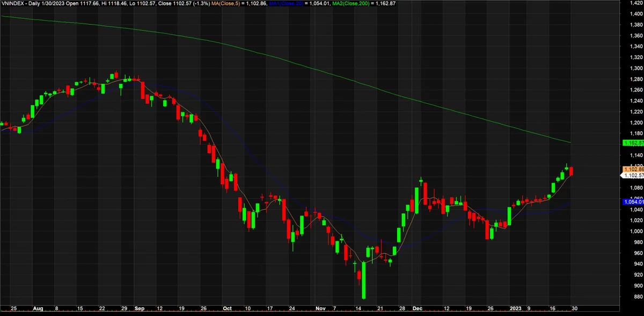This screenshot has height=316, width=644.
Task: Click the 1,000 price axis label
Action: click(x=635, y=231)
